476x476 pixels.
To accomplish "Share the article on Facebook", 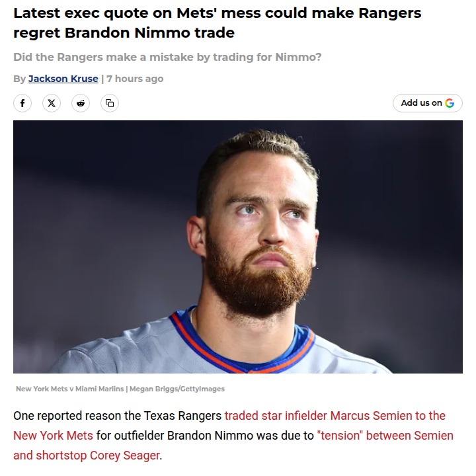I will pyautogui.click(x=22, y=103).
